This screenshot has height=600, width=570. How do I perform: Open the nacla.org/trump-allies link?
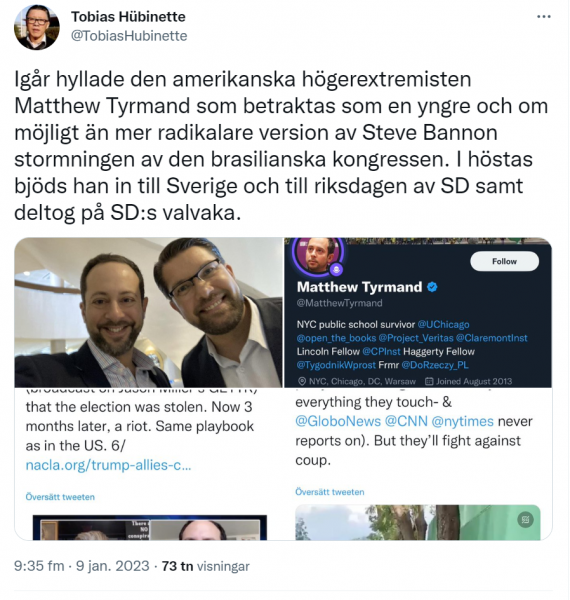point(108,465)
